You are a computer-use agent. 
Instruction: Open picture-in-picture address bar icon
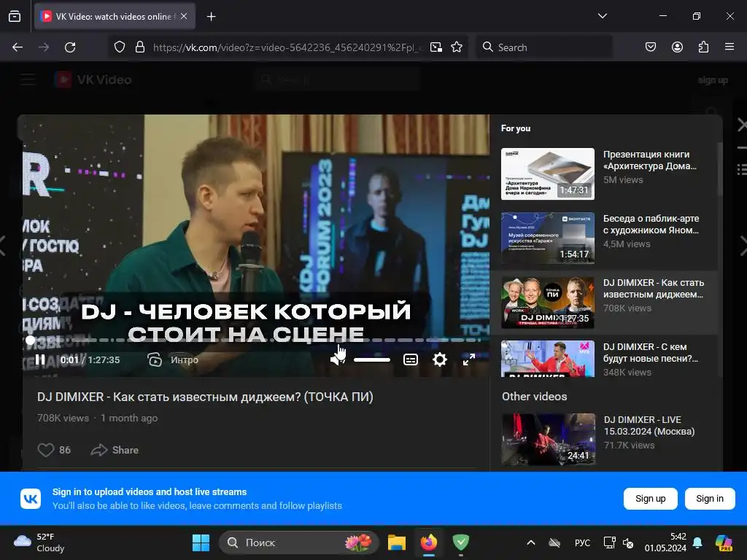tap(436, 47)
